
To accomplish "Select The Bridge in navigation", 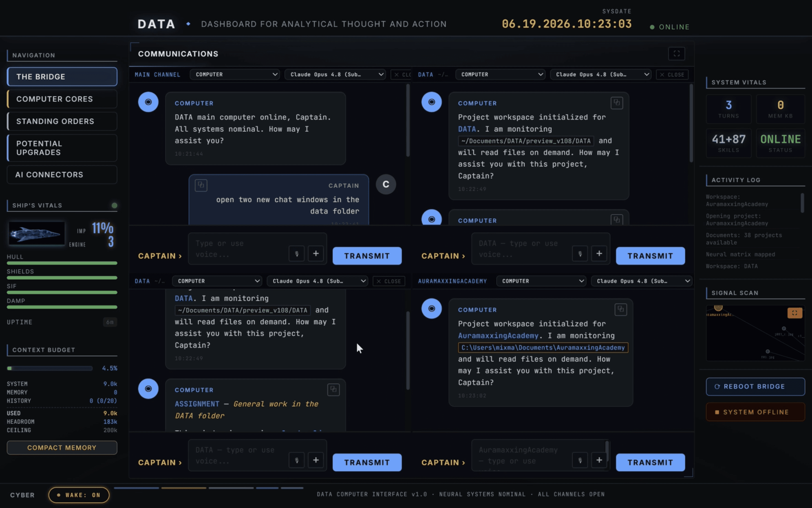I will tap(62, 76).
